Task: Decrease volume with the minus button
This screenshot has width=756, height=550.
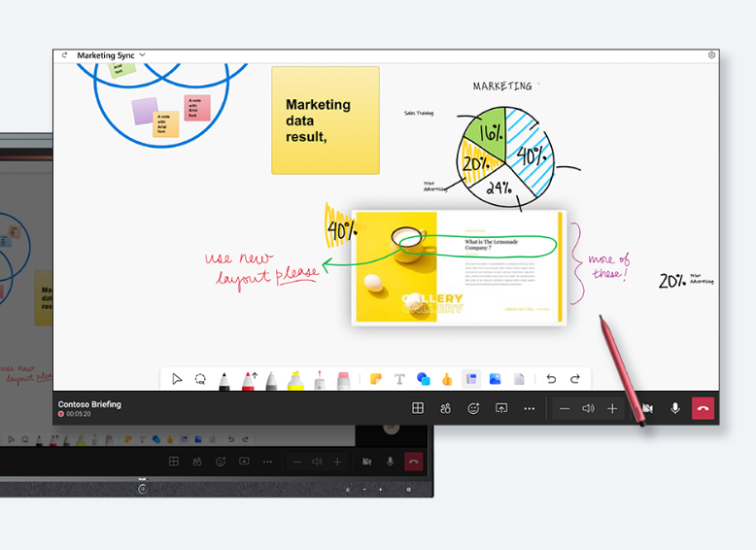Action: pos(565,409)
